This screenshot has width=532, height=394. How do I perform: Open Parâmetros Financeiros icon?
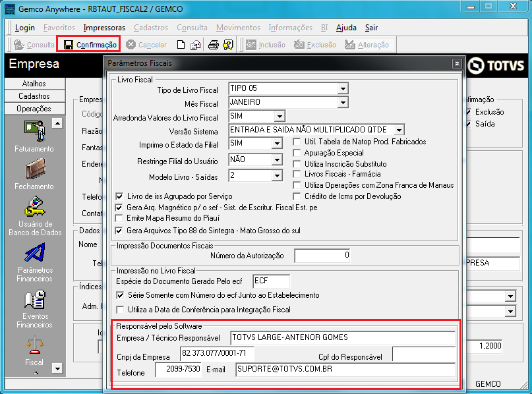coord(34,252)
